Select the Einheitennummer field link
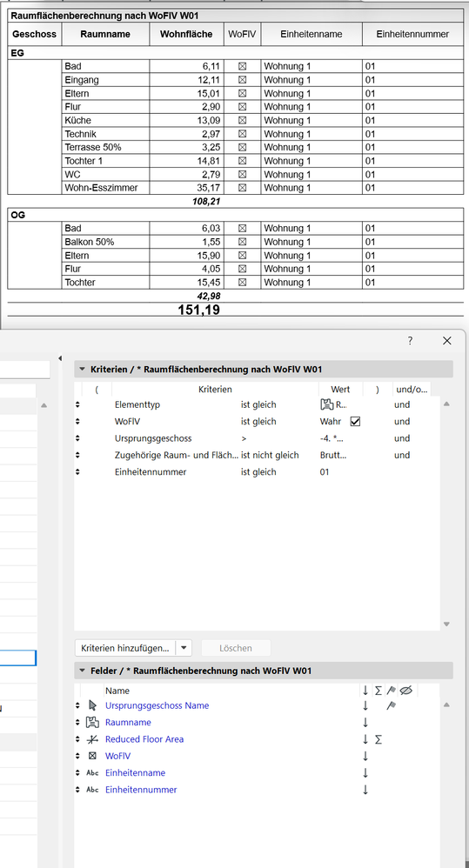469x868 pixels. pyautogui.click(x=141, y=790)
